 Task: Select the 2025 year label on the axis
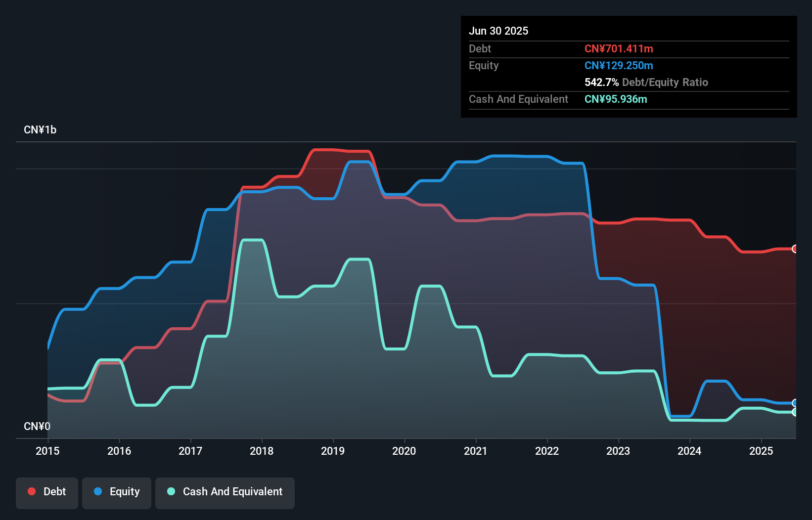pos(762,451)
